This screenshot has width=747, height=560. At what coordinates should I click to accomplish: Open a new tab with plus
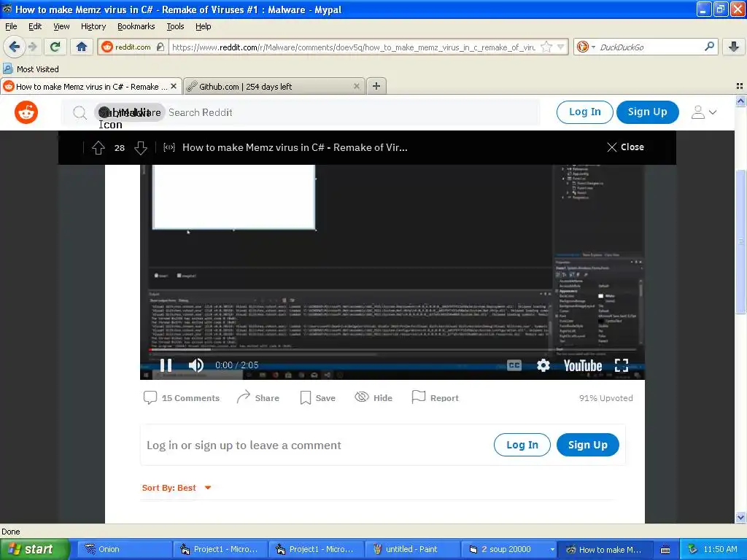[376, 86]
